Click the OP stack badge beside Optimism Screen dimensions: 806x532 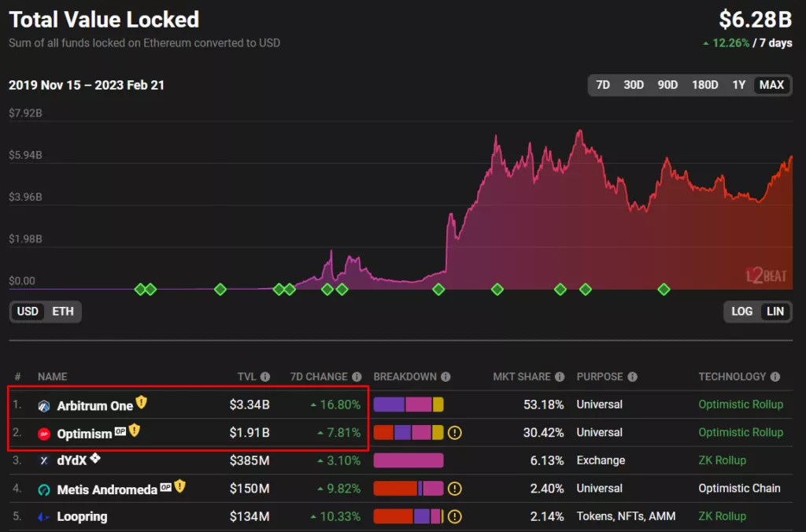(x=120, y=431)
